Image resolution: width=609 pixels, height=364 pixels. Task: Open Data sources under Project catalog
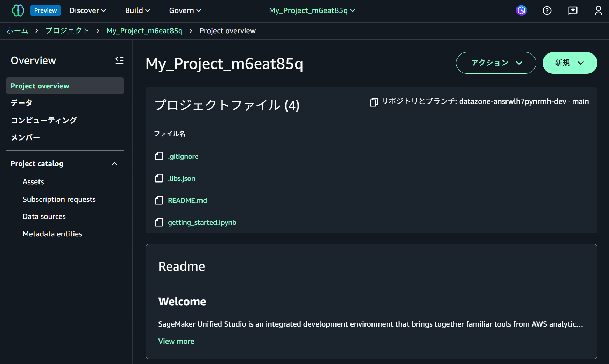point(44,216)
